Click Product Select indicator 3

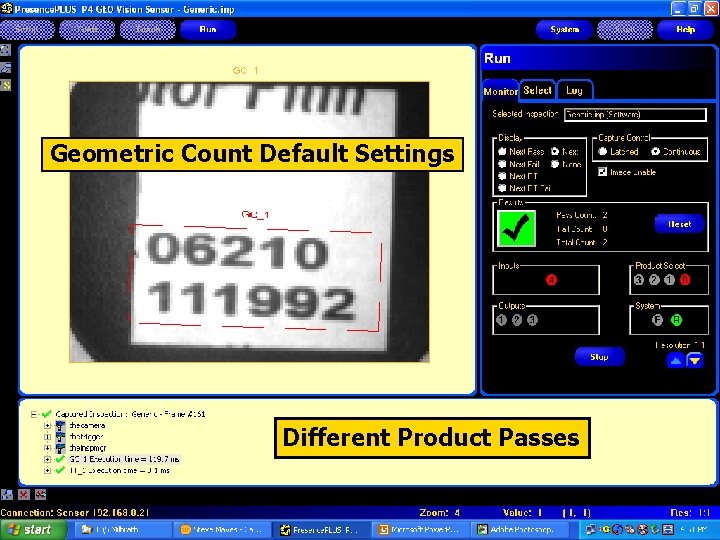(x=639, y=280)
